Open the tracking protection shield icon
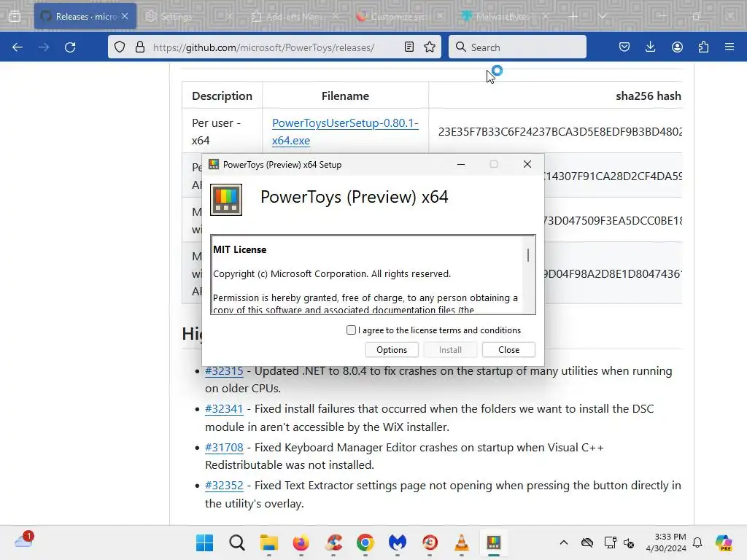 pos(120,47)
